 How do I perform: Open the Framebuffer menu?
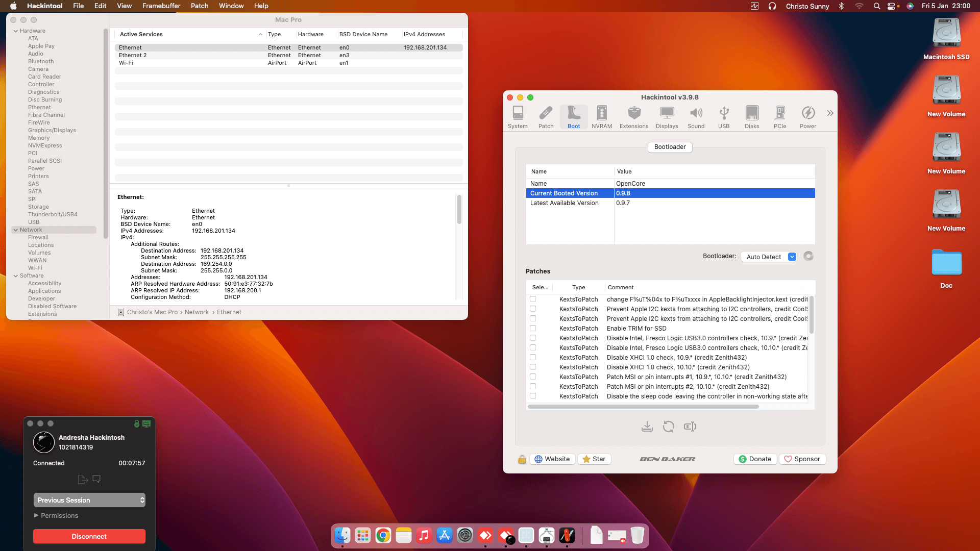coord(161,6)
